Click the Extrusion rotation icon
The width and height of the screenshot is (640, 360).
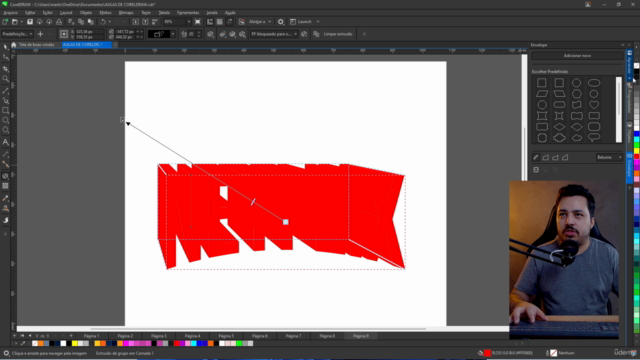(x=211, y=34)
